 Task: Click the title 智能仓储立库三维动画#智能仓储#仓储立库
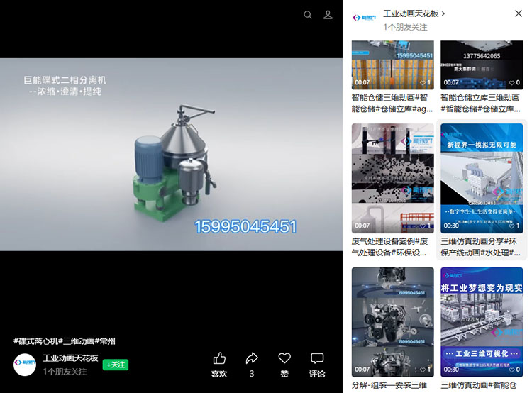click(x=480, y=103)
